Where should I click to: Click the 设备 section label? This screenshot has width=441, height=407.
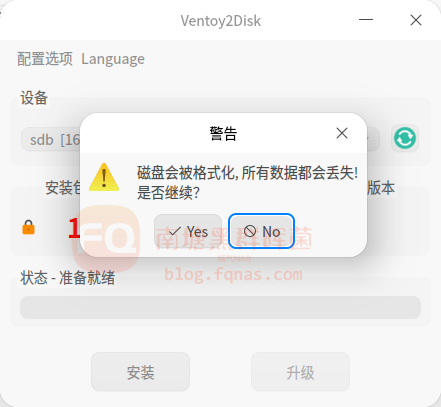click(34, 98)
